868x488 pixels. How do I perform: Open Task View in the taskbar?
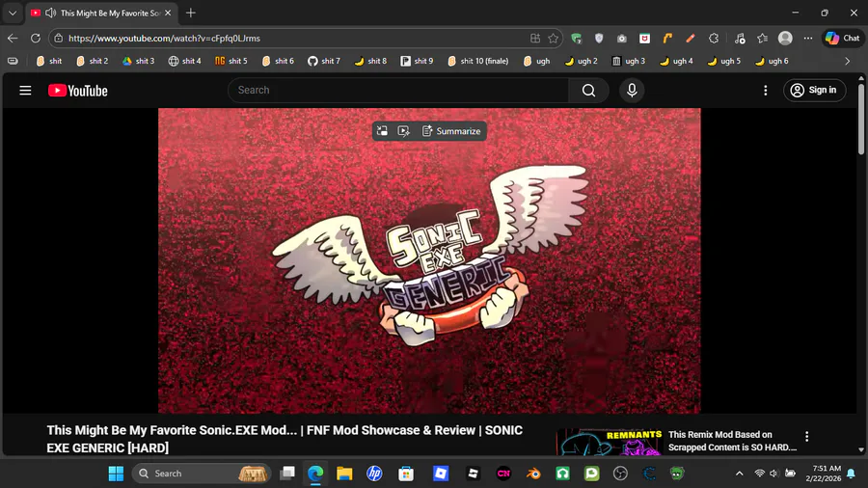pos(287,474)
